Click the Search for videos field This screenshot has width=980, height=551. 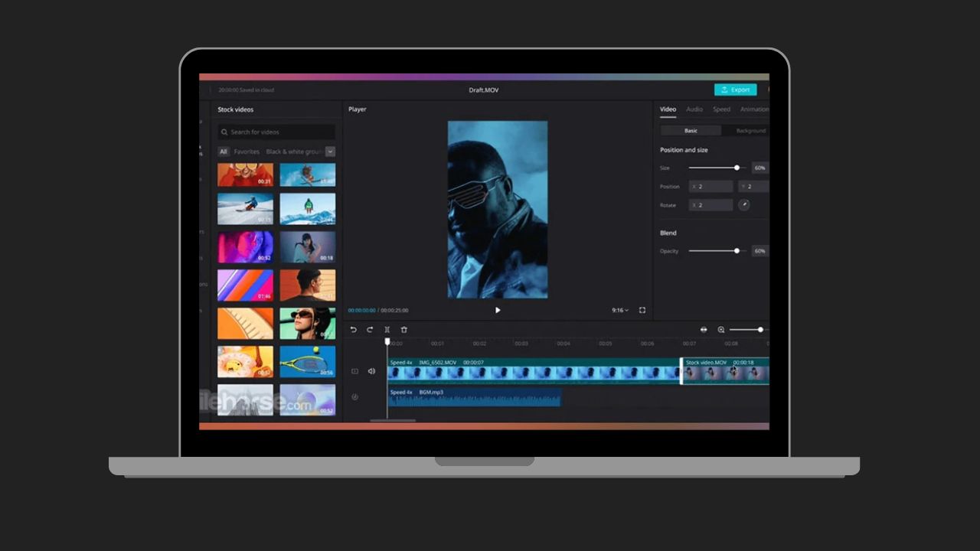coord(276,132)
